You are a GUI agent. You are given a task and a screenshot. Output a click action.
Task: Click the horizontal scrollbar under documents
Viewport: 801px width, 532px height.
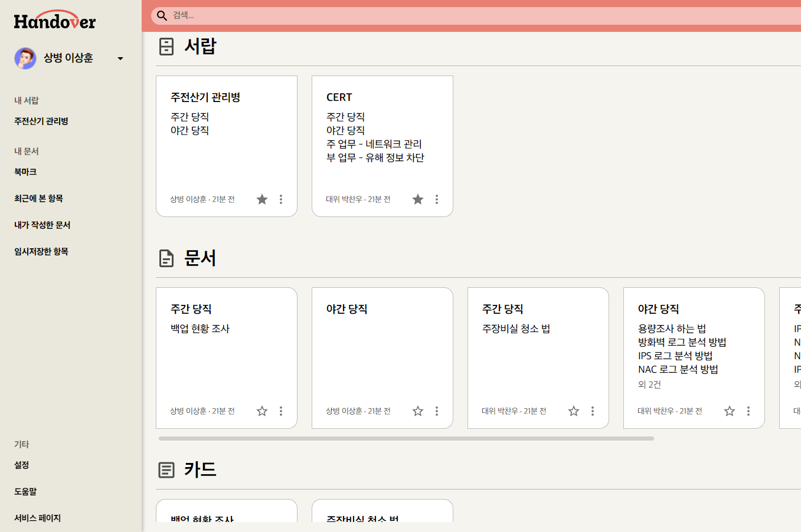pyautogui.click(x=406, y=438)
